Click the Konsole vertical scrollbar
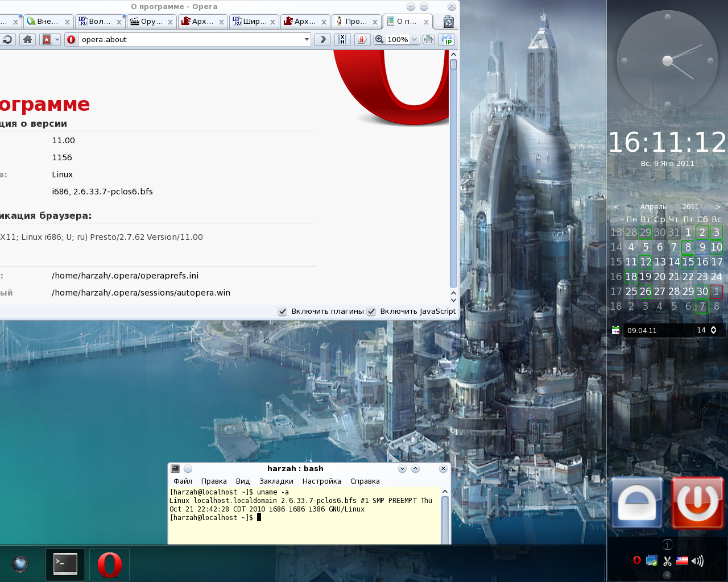 click(x=445, y=516)
